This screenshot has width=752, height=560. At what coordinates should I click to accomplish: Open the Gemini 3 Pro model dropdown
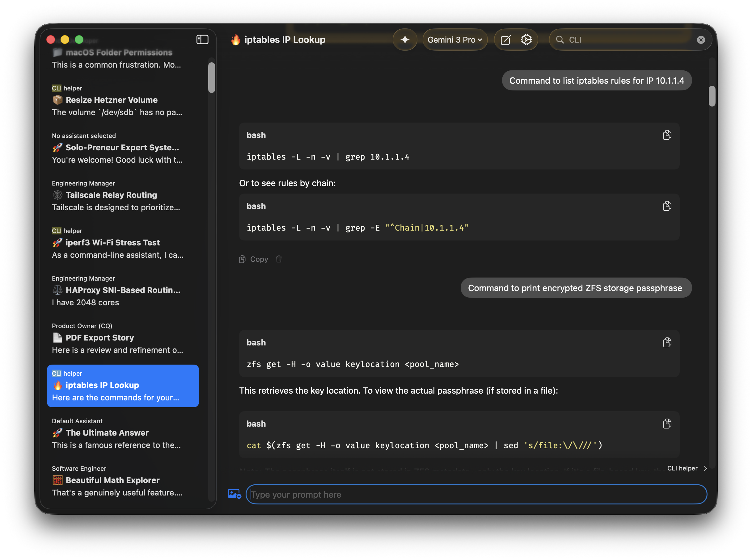click(455, 39)
